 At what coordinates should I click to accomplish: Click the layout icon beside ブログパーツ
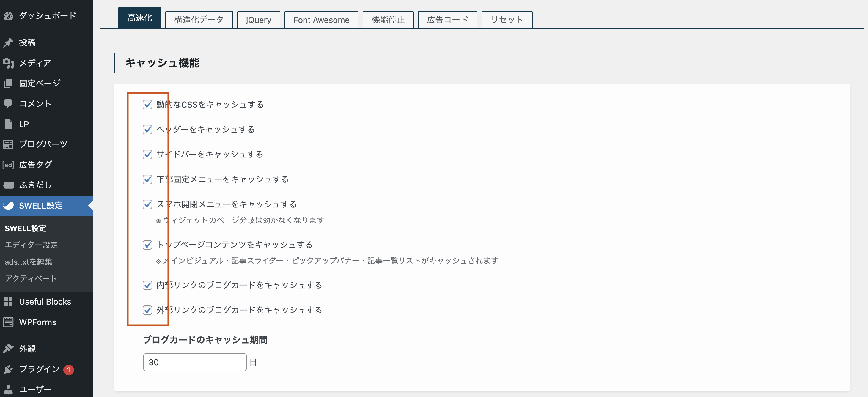(8, 144)
